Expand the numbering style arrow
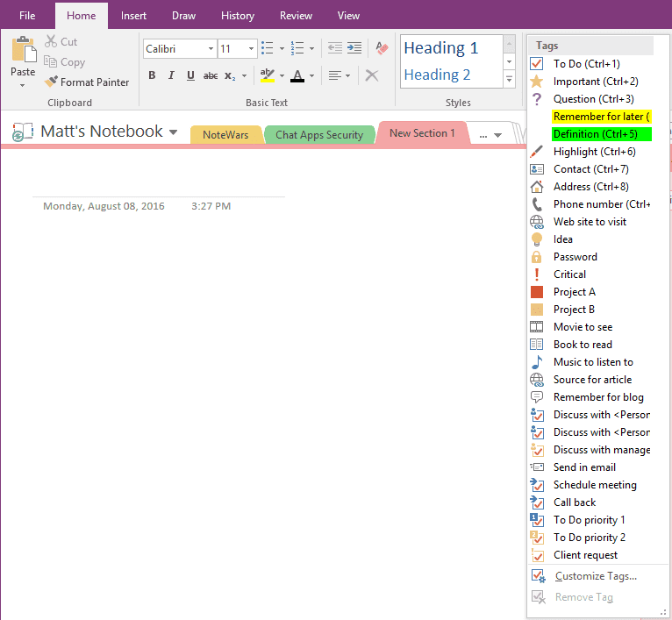Screen dimensions: 672x620 coord(311,48)
